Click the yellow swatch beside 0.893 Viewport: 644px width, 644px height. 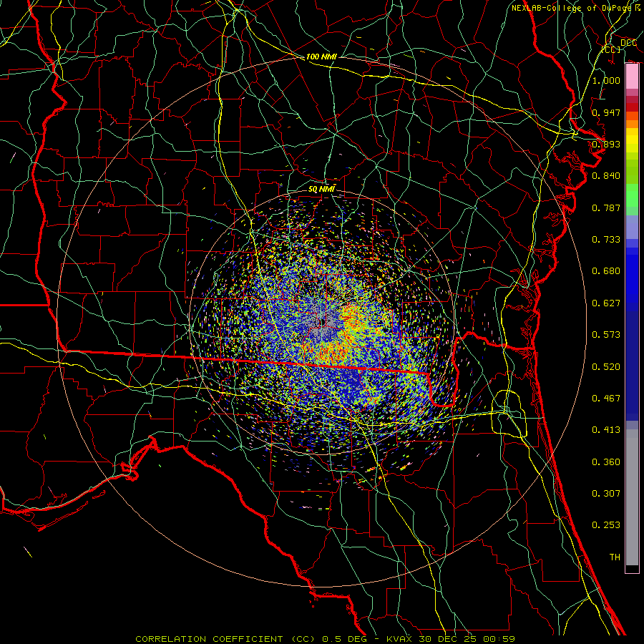(632, 144)
